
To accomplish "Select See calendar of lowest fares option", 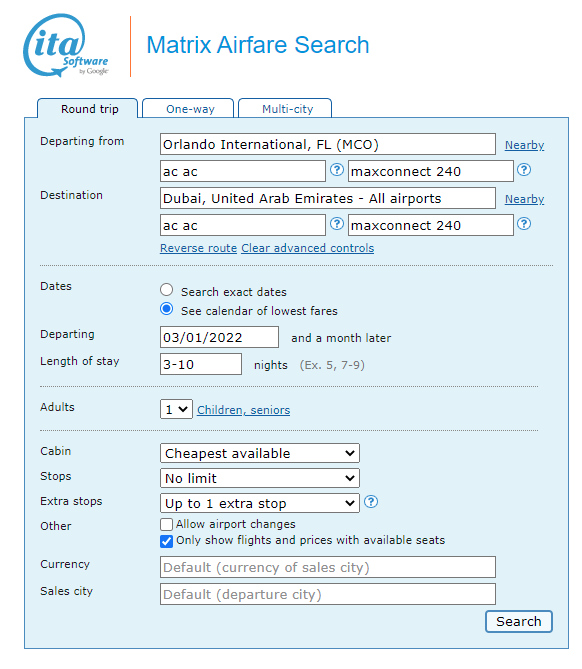I will tap(166, 309).
